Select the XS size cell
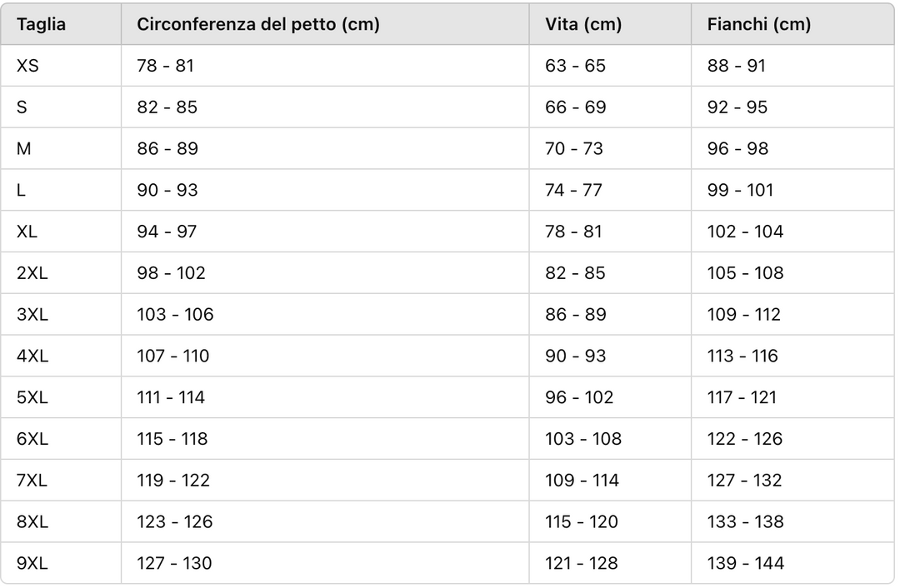Viewport: 900px width, 588px height. 27,66
